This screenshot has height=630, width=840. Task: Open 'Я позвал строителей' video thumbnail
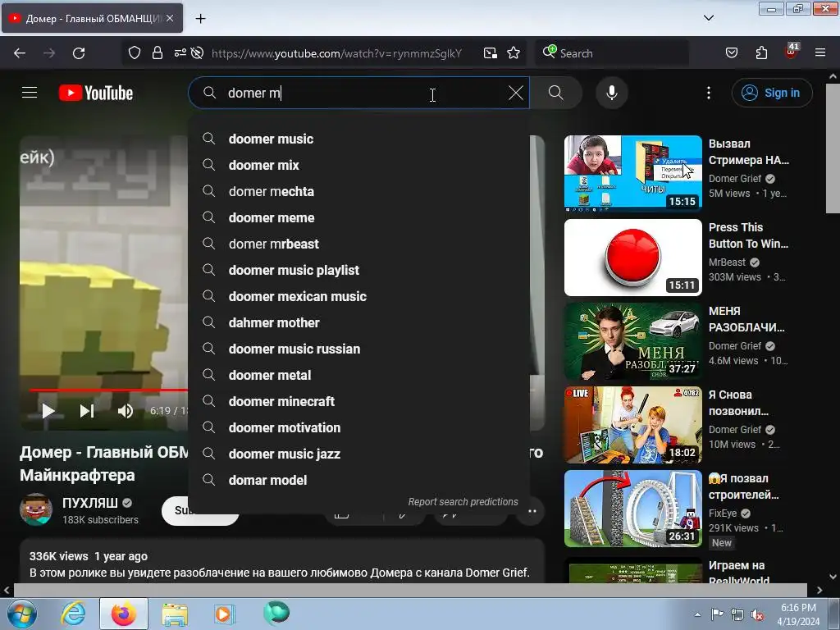[x=632, y=509]
